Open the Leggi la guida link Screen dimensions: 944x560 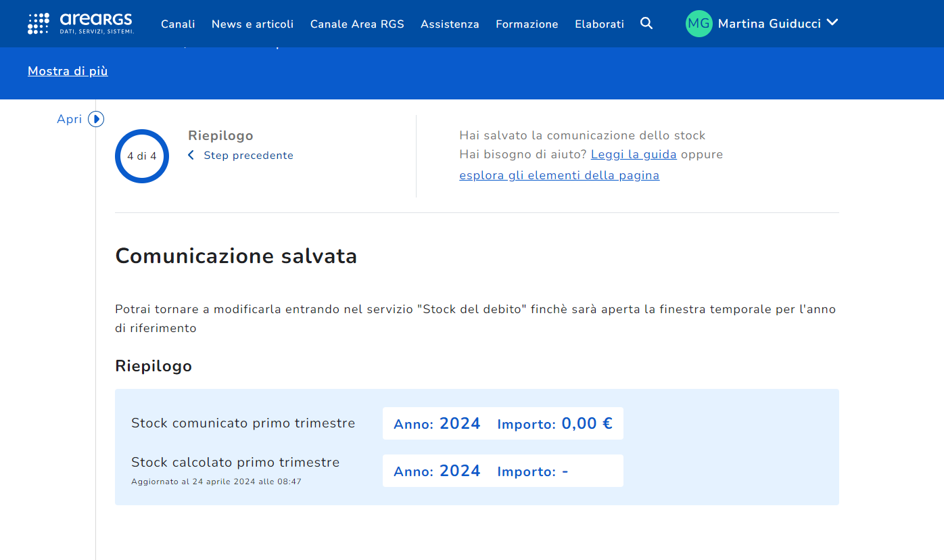(634, 154)
